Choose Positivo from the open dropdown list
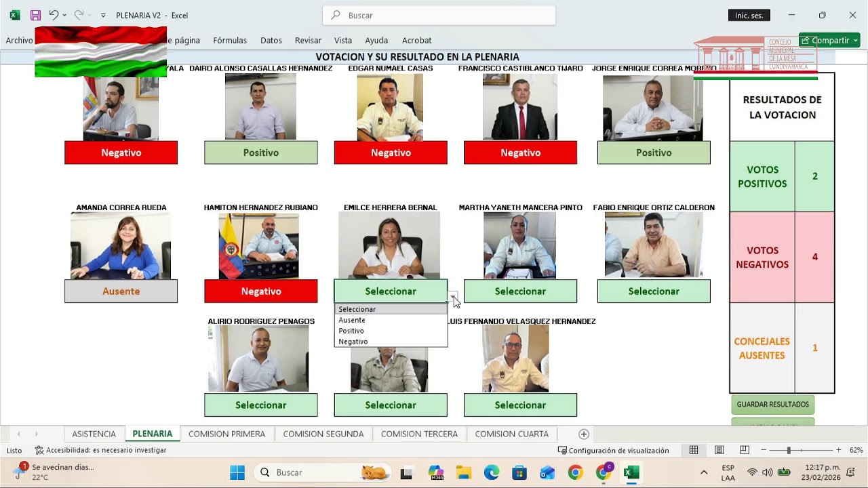868x488 pixels. coord(391,331)
